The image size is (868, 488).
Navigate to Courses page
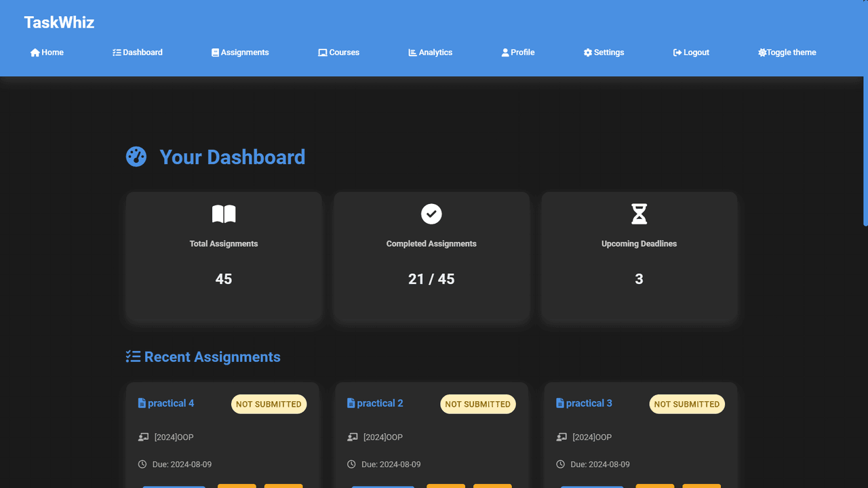(338, 52)
